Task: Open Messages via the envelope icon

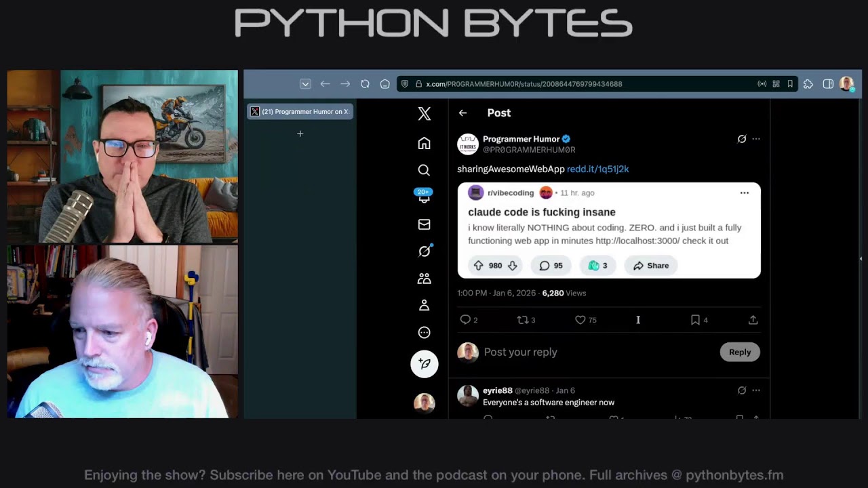Action: 424,224
